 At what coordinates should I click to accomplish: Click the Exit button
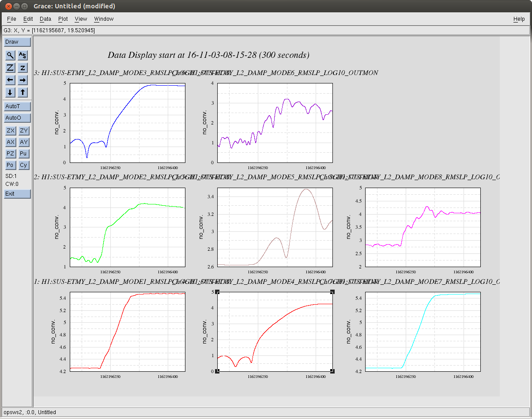point(18,194)
